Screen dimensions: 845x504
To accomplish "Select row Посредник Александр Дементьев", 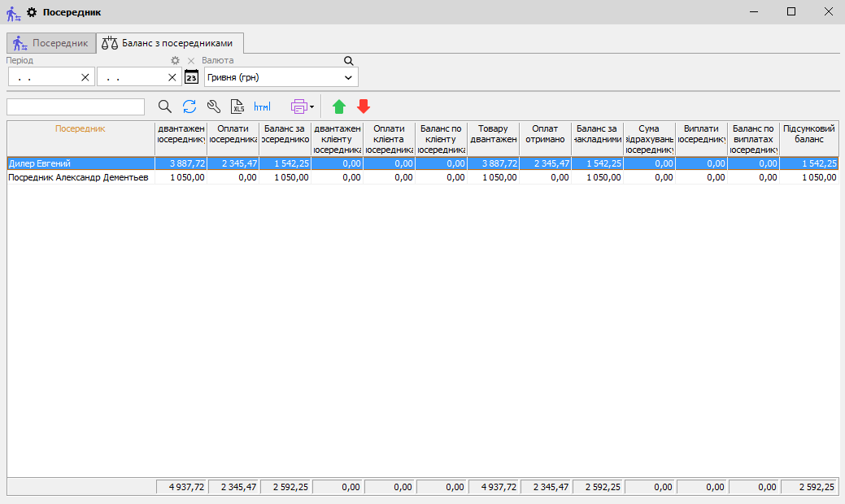I will [x=79, y=177].
